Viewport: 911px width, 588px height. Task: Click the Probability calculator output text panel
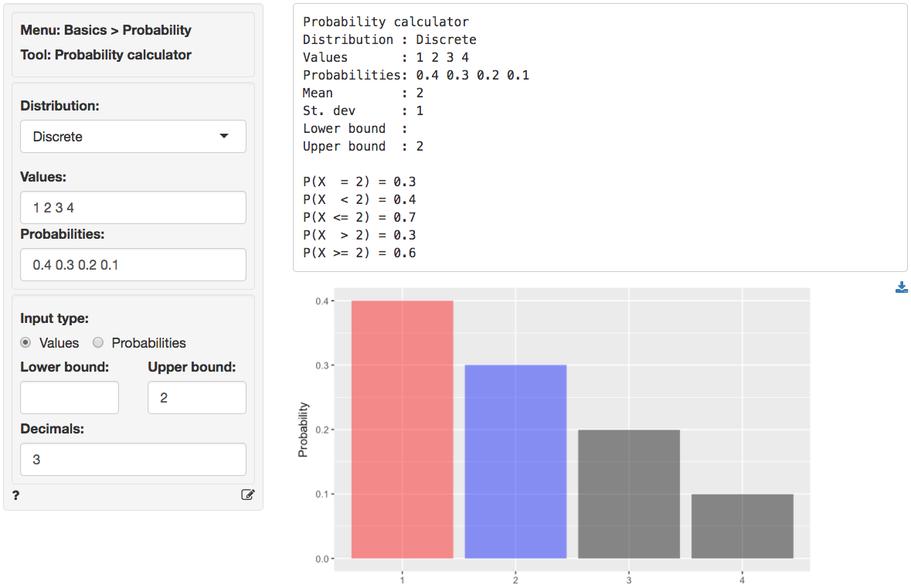[600, 138]
